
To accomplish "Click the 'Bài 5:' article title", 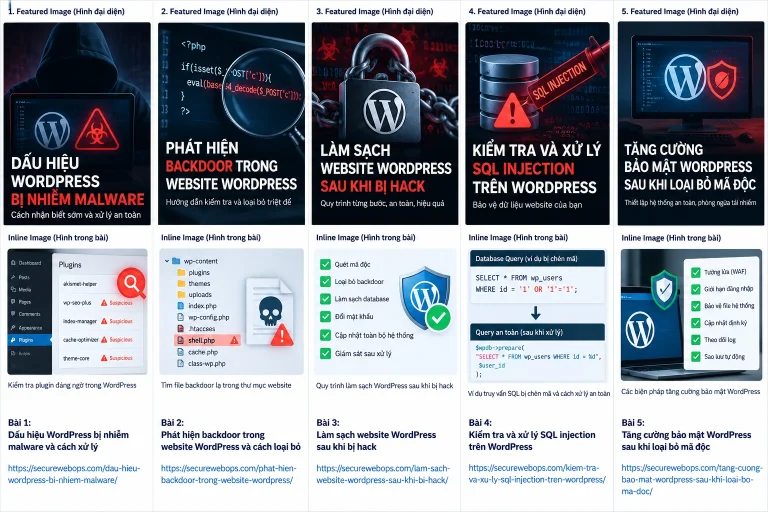I will click(686, 435).
